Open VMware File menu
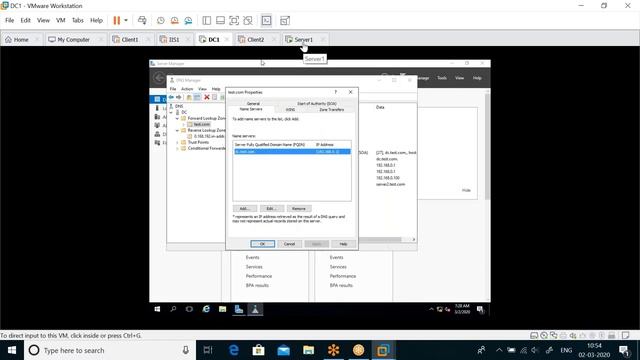 (9, 20)
